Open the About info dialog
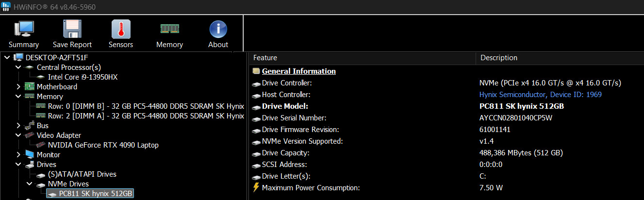 (x=218, y=34)
